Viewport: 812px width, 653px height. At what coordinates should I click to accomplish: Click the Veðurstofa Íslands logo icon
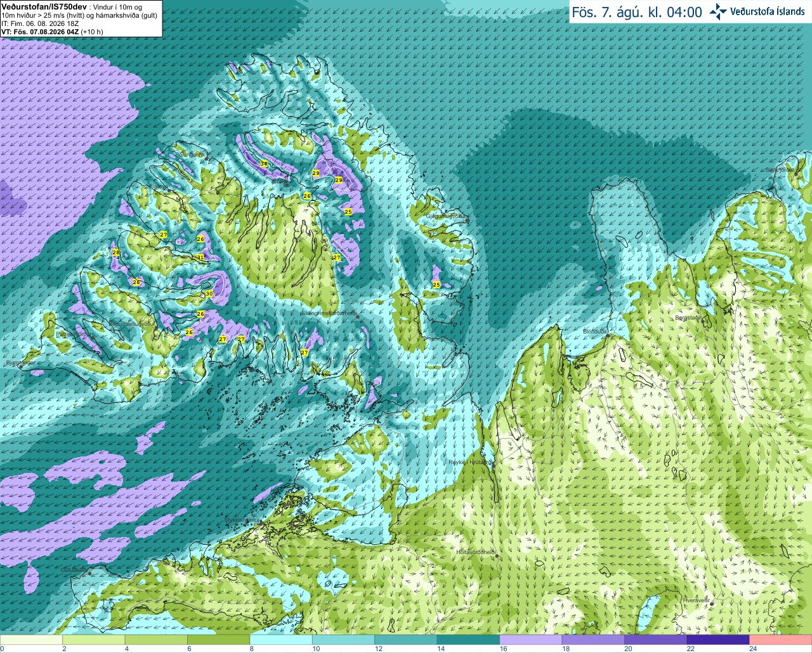(x=717, y=11)
